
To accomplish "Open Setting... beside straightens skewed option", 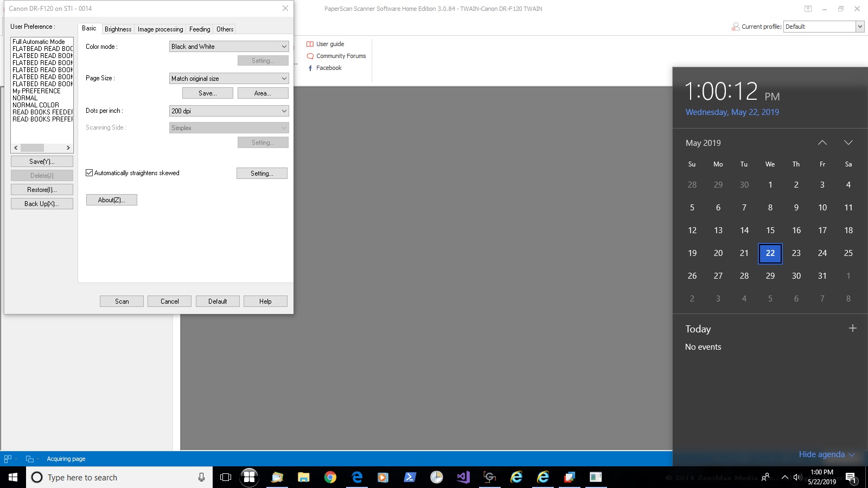I will 262,174.
